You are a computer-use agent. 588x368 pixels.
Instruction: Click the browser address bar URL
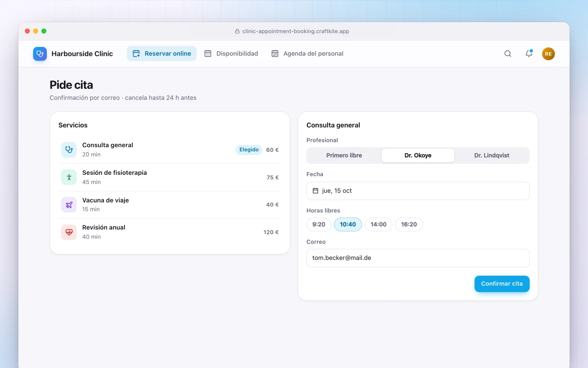(296, 31)
